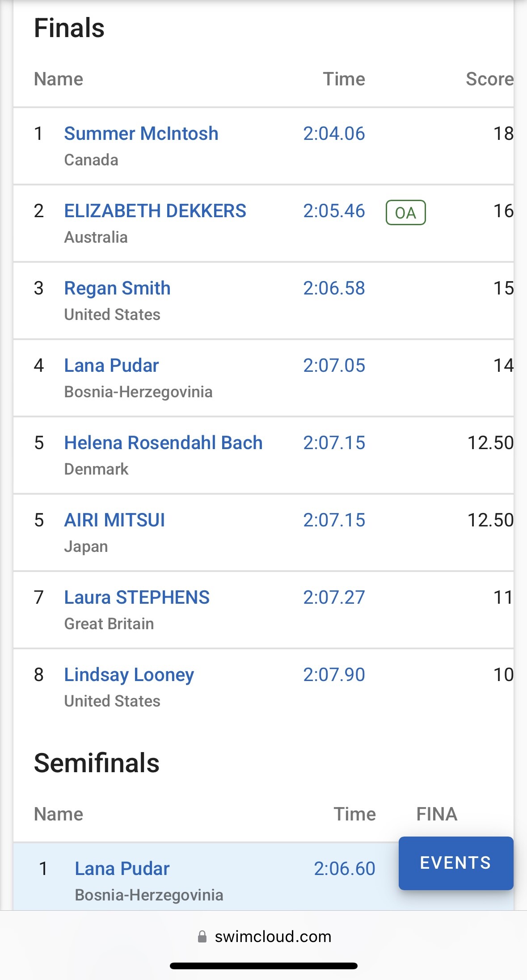Viewport: 527px width, 980px height.
Task: Open Lana Pudar's semifinal 2:06.60 time
Action: click(x=344, y=869)
